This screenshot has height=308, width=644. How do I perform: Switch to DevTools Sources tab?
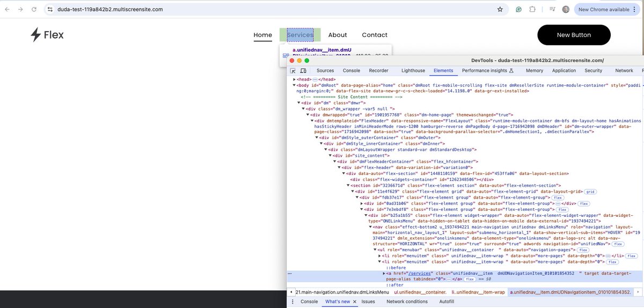pos(325,70)
